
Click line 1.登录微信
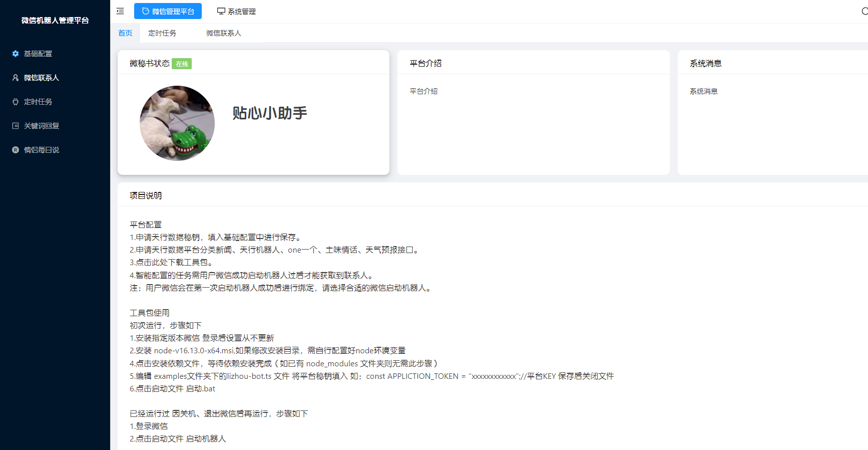[x=149, y=426]
